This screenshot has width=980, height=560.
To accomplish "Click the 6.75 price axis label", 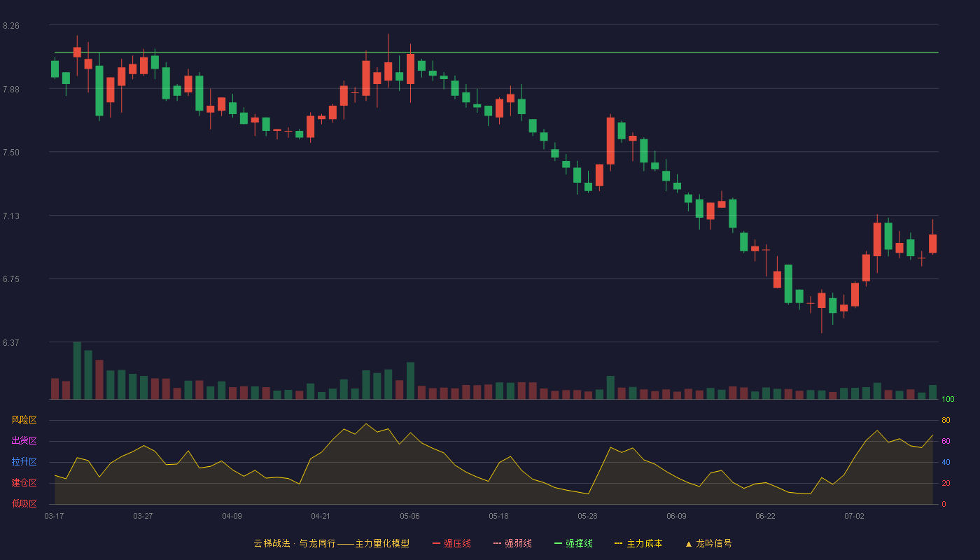I will [11, 279].
